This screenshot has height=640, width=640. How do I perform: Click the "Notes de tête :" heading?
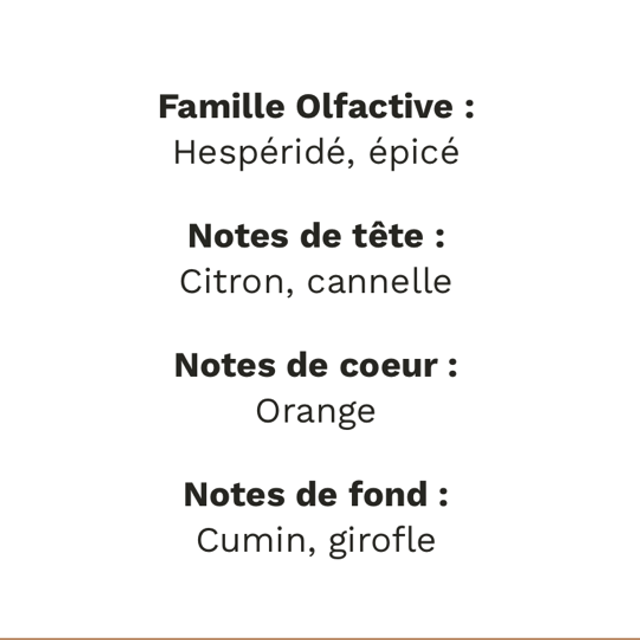(x=316, y=236)
